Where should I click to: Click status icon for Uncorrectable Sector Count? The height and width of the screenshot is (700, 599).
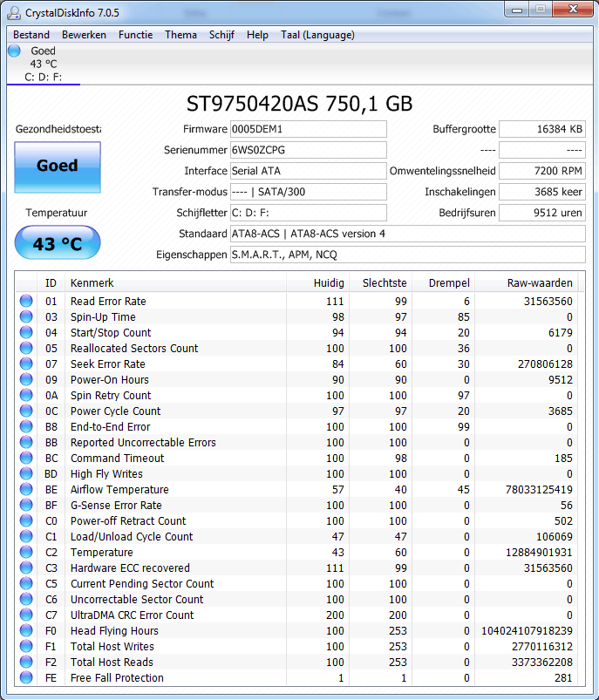[26, 599]
